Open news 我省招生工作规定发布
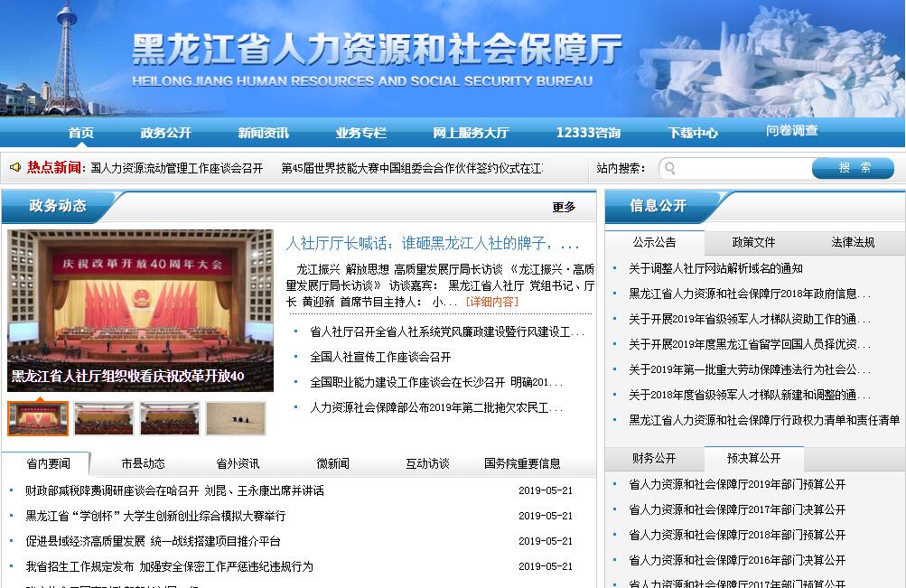This screenshot has width=906, height=588. (169, 566)
